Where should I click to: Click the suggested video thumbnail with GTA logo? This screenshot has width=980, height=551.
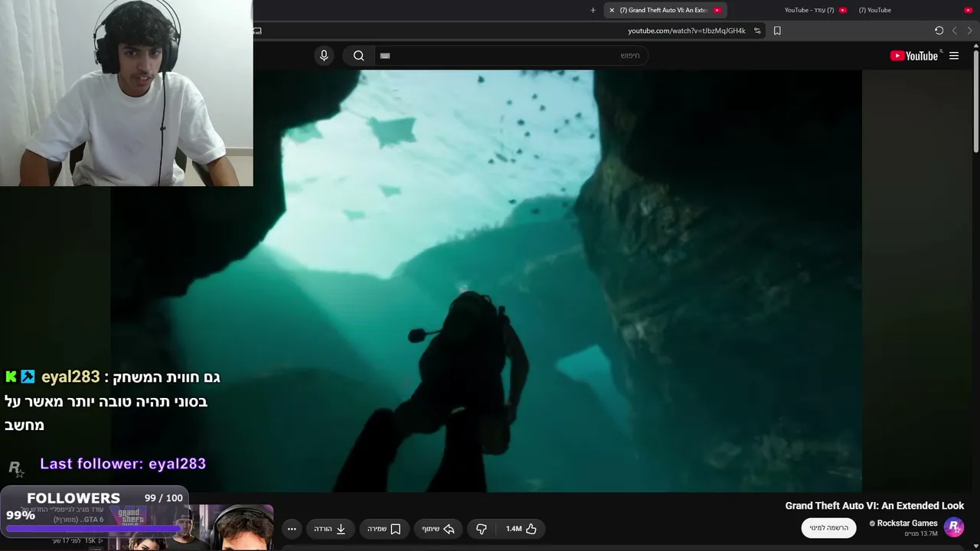(191, 527)
